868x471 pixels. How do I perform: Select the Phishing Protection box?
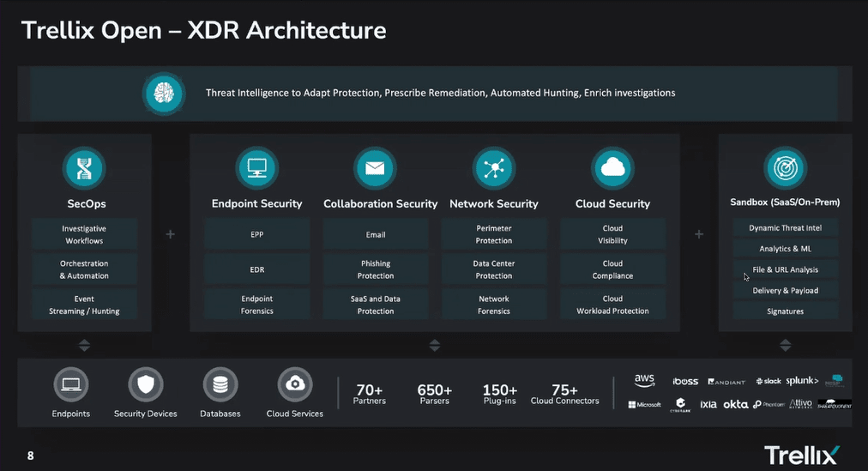point(376,269)
